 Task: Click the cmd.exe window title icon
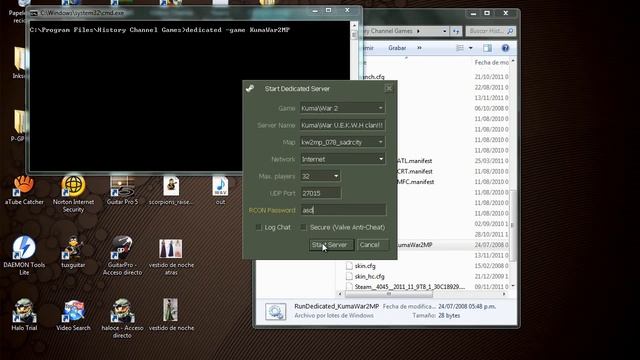(x=34, y=13)
